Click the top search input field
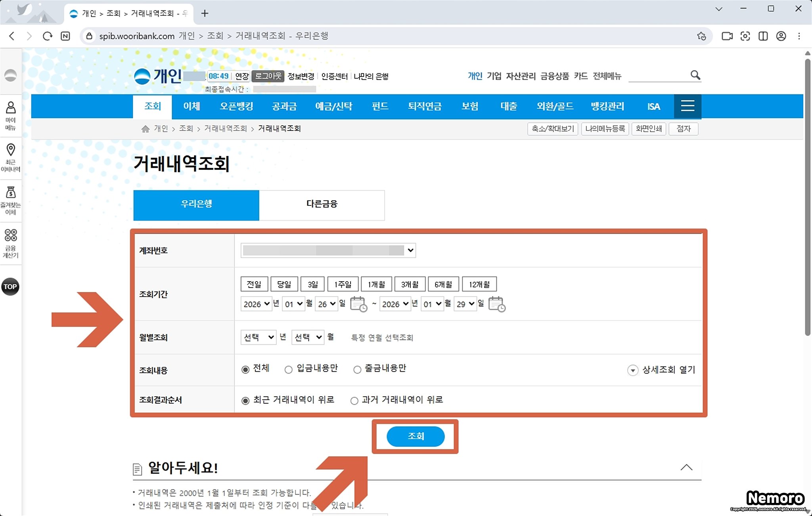This screenshot has width=812, height=516. click(x=658, y=75)
